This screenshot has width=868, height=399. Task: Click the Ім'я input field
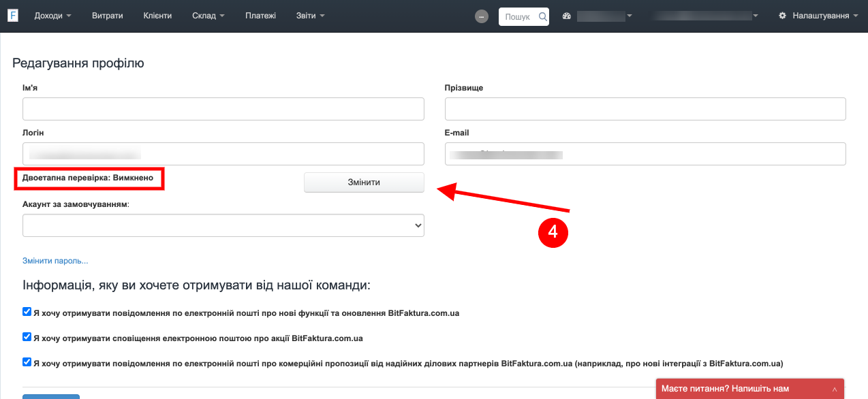(x=223, y=109)
